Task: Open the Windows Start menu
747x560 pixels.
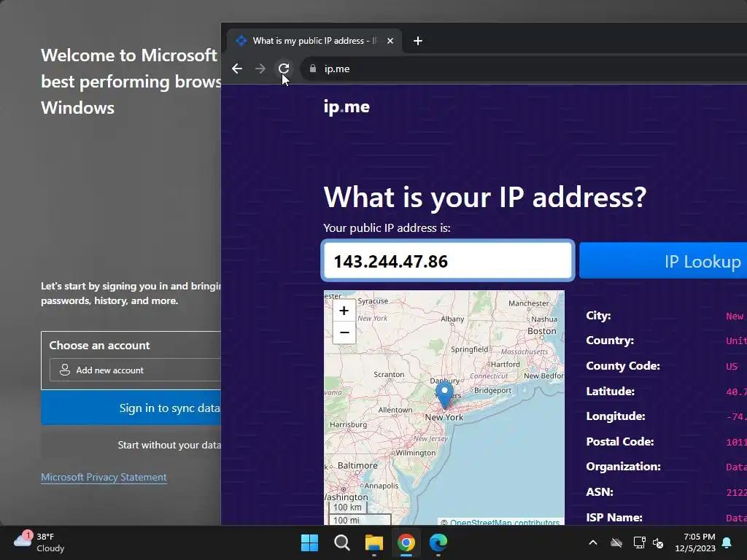Action: click(309, 542)
